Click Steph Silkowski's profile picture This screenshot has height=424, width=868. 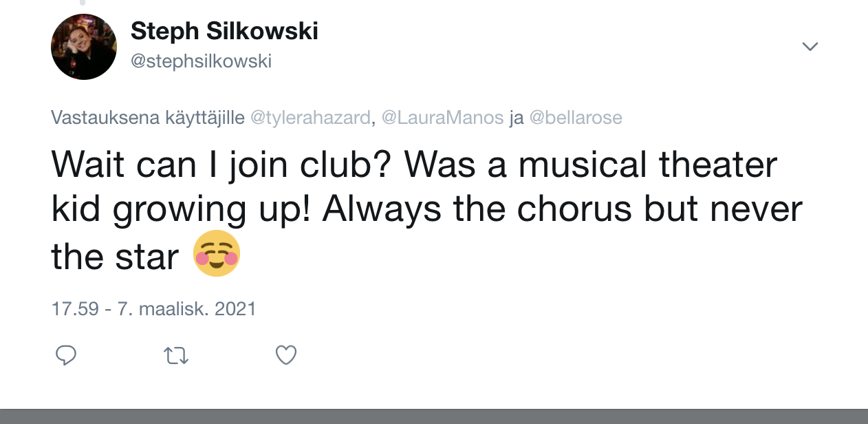[x=83, y=47]
